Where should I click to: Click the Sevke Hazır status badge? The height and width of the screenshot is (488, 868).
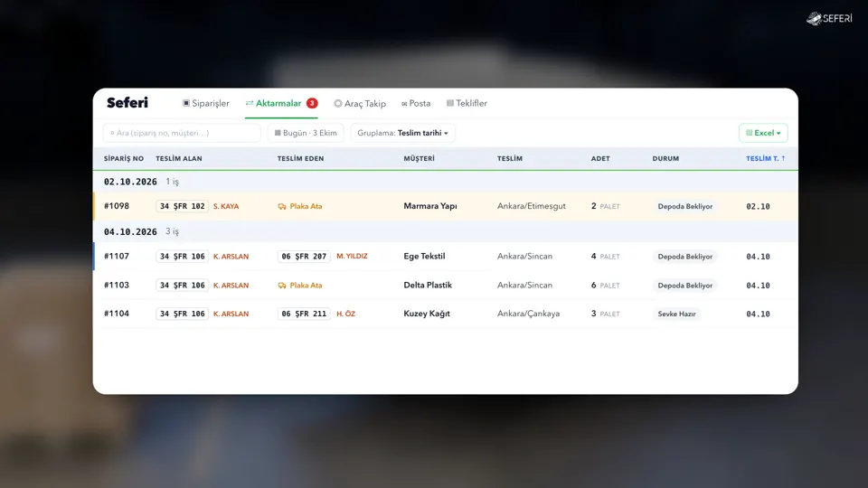click(x=676, y=314)
